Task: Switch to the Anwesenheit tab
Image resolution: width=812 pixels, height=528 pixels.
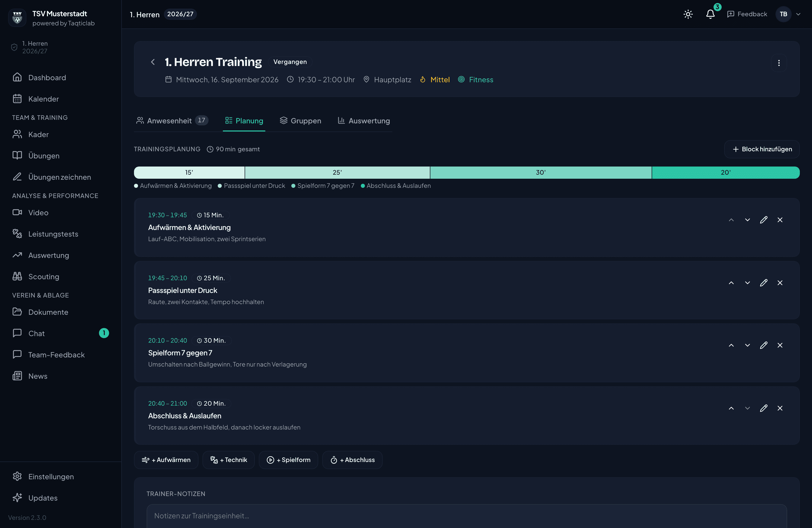Action: (172, 121)
